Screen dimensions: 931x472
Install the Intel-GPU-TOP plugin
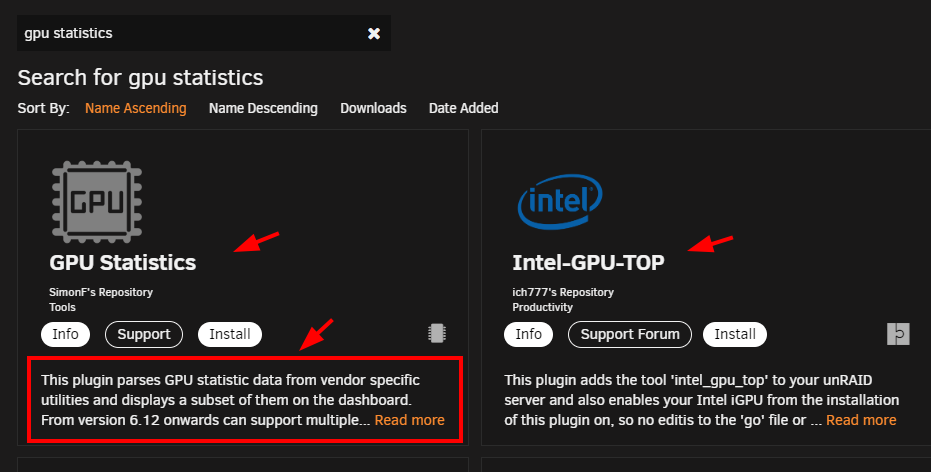[x=735, y=334]
